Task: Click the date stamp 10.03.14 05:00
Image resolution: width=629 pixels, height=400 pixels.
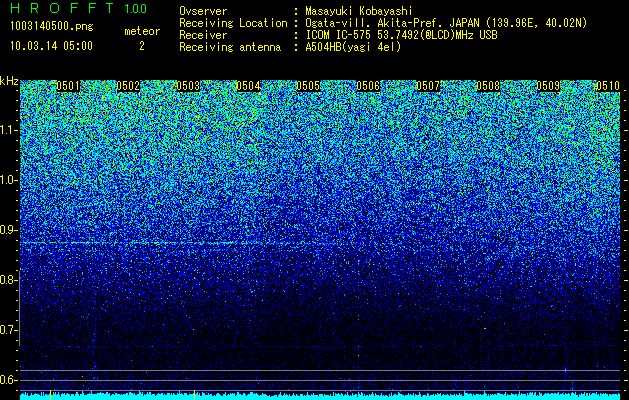Action: pyautogui.click(x=51, y=46)
